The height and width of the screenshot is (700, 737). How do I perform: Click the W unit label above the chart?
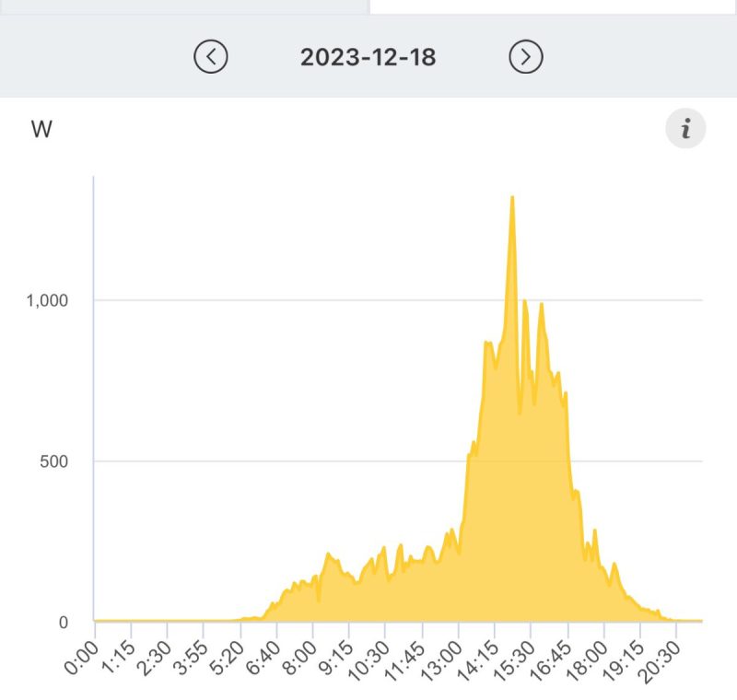click(41, 130)
